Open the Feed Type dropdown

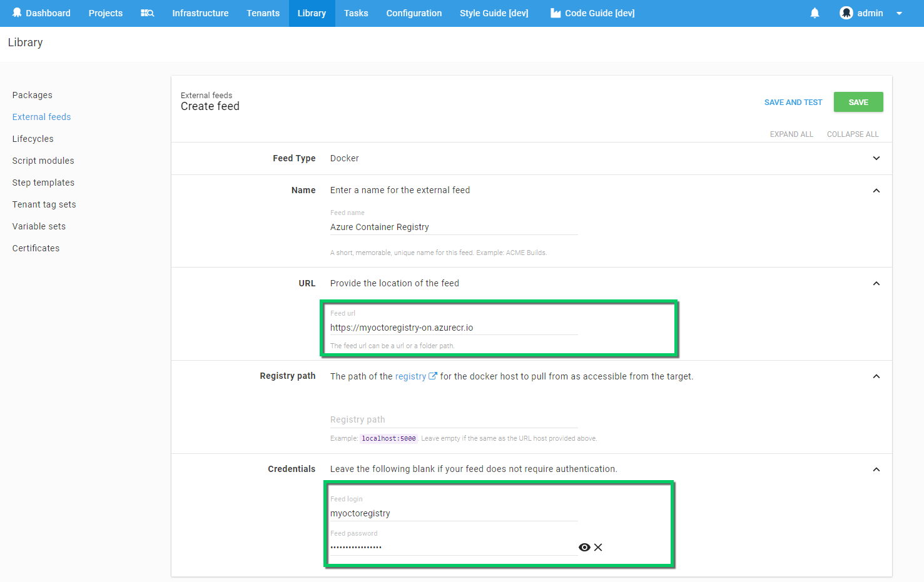coord(876,158)
